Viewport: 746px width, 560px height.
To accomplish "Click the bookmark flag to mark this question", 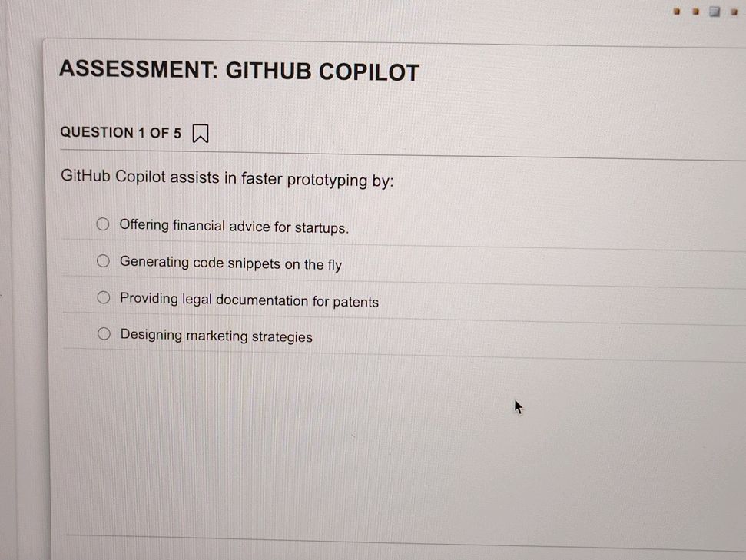I will pos(200,133).
